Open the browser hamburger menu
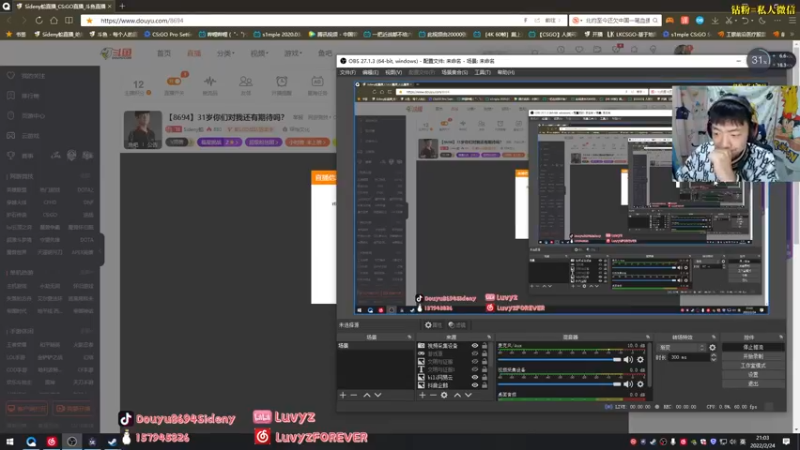The image size is (800, 450). (792, 20)
